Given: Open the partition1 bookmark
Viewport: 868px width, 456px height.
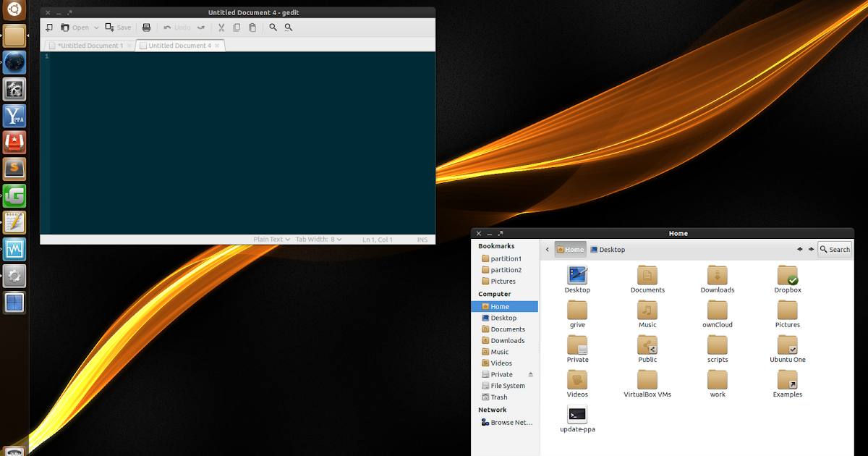Looking at the screenshot, I should (502, 258).
